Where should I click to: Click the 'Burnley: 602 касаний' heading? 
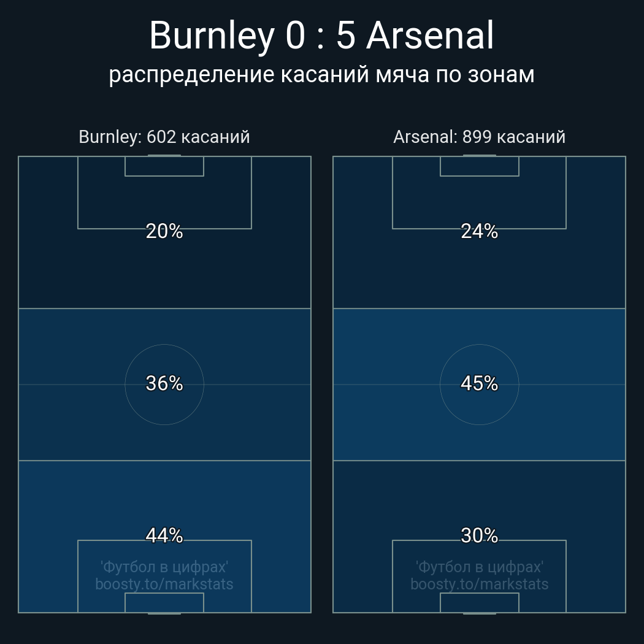[x=164, y=137]
